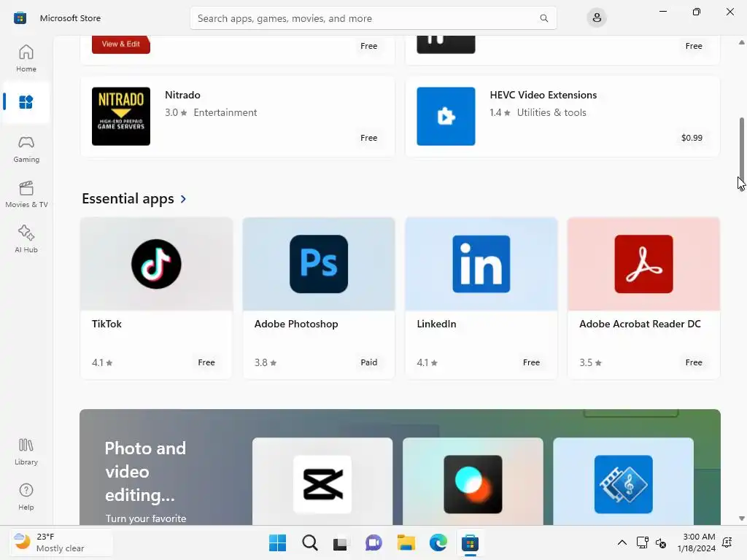Image resolution: width=747 pixels, height=560 pixels.
Task: Open the Home section in sidebar
Action: [x=26, y=58]
